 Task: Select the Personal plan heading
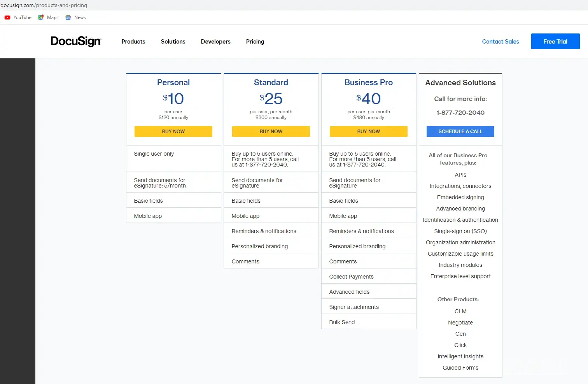[173, 82]
